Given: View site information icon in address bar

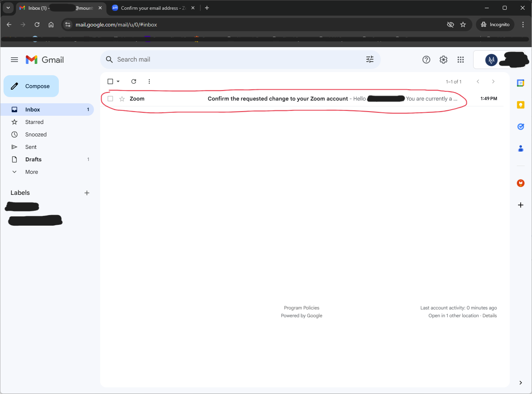Looking at the screenshot, I should (x=68, y=25).
